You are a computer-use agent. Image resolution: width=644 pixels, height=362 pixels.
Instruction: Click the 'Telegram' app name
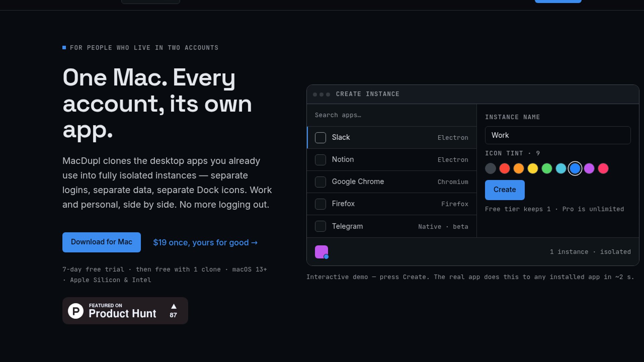[x=347, y=226]
